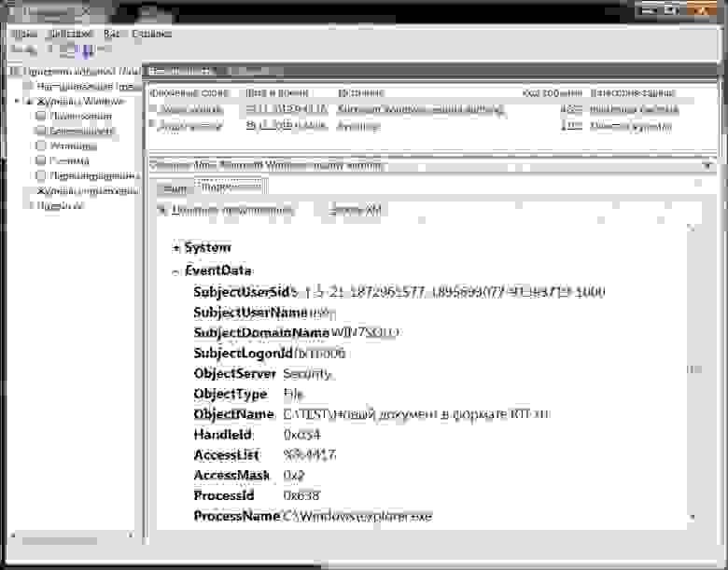The height and width of the screenshot is (570, 728).
Task: Collapse the EventData node
Action: pyautogui.click(x=175, y=272)
